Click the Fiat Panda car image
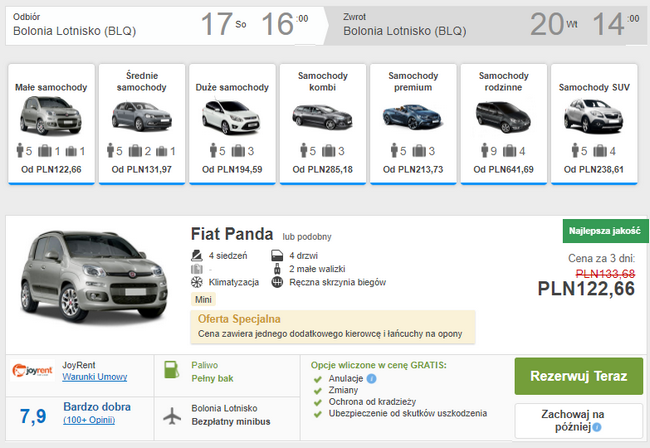 [95, 276]
